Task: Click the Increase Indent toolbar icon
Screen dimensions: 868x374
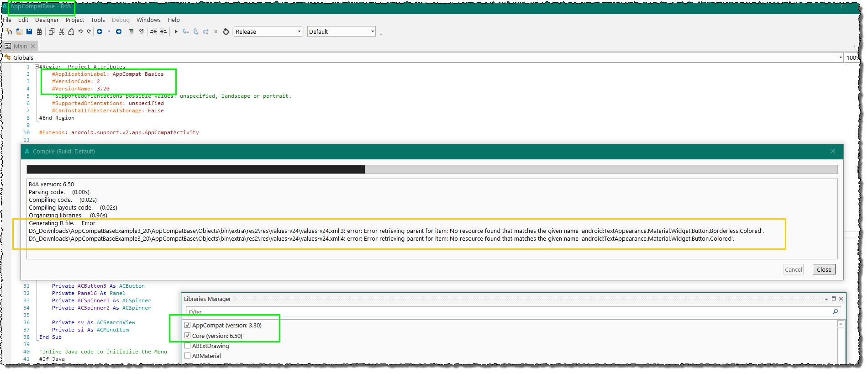Action: pyautogui.click(x=163, y=32)
